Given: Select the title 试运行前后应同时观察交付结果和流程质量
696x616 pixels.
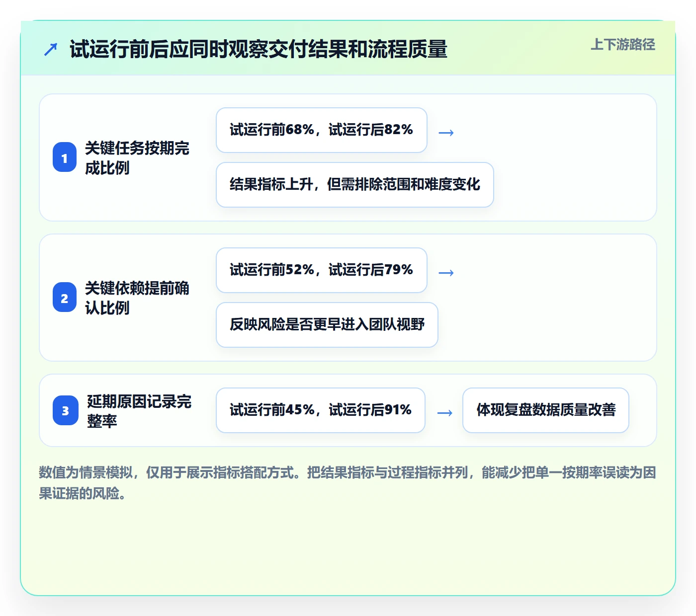Looking at the screenshot, I should click(x=259, y=49).
